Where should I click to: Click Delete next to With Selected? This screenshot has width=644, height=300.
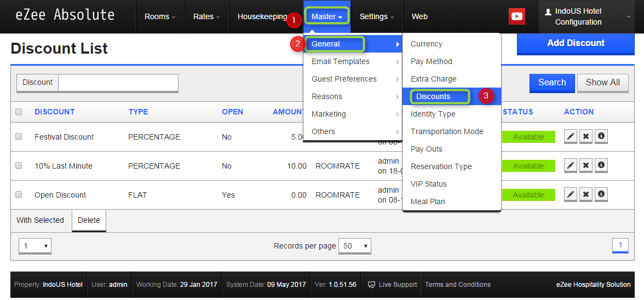(x=89, y=221)
